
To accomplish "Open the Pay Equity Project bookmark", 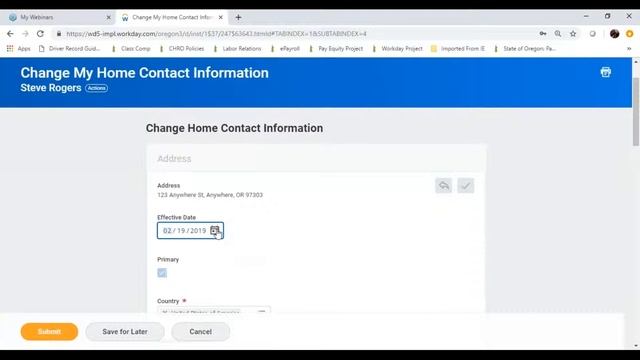I will coord(336,49).
